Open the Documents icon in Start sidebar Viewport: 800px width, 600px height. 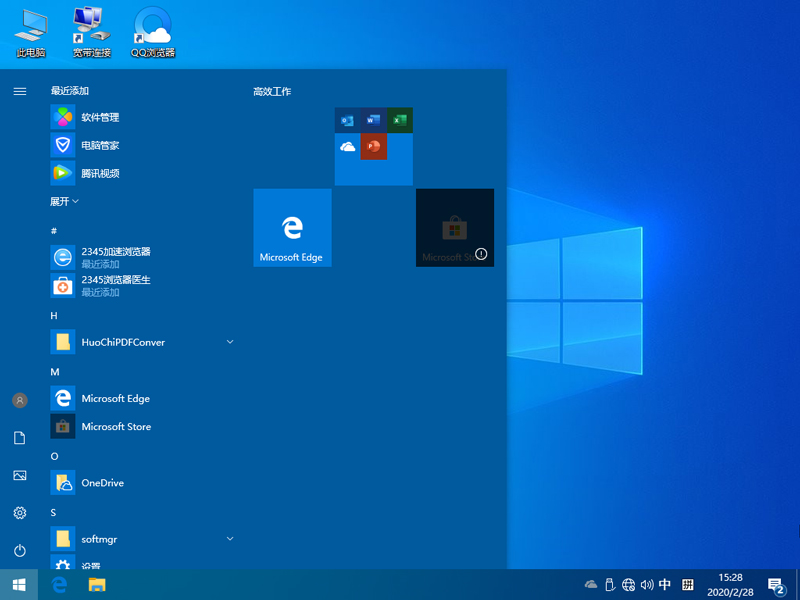pyautogui.click(x=20, y=438)
